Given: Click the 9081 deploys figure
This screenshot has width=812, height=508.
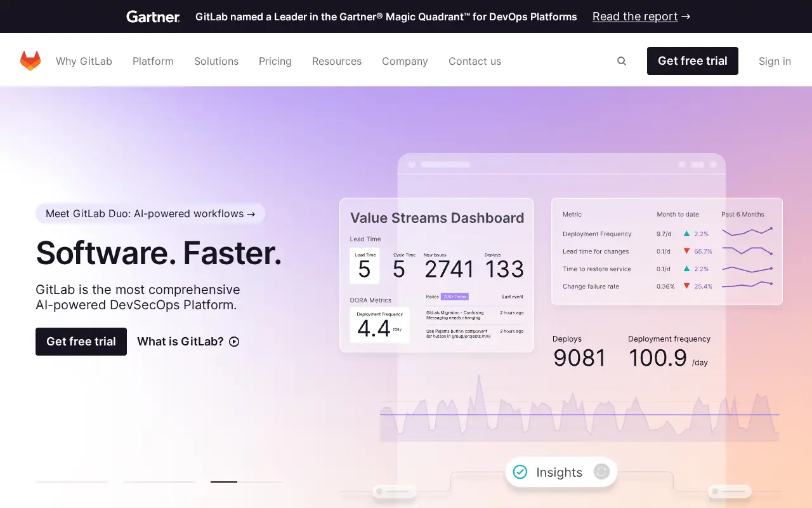Looking at the screenshot, I should (579, 358).
